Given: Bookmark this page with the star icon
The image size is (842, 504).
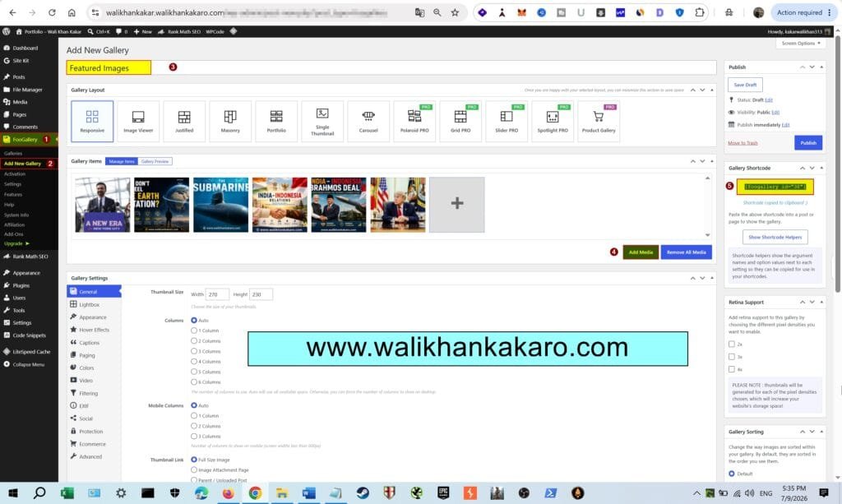Looking at the screenshot, I should 455,12.
